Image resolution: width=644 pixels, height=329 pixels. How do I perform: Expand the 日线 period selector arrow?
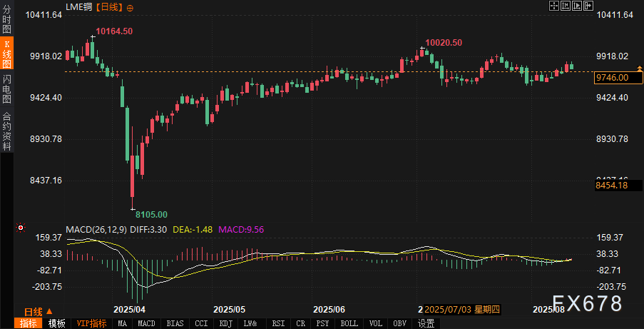pyautogui.click(x=50, y=312)
